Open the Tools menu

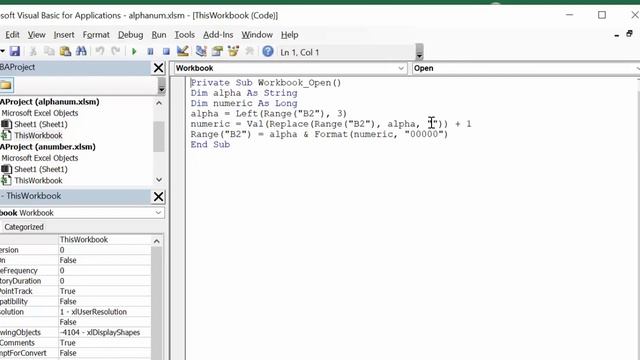(184, 35)
